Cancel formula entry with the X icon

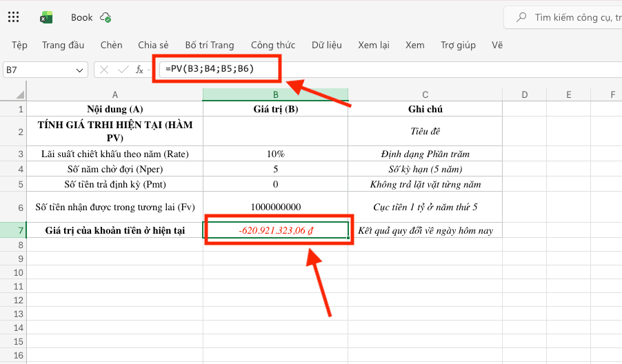[104, 70]
